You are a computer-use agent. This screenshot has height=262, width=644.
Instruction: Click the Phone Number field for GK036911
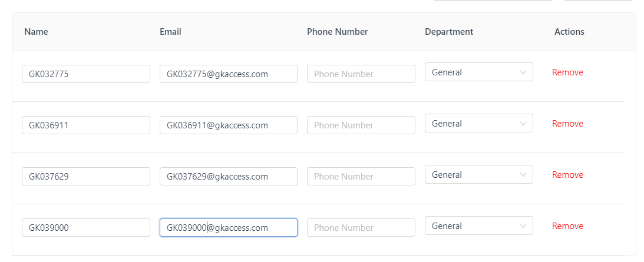pyautogui.click(x=361, y=125)
